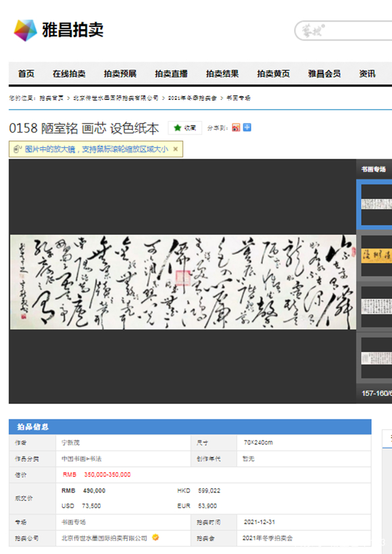Click the 2021-12-31 auction date

(259, 522)
